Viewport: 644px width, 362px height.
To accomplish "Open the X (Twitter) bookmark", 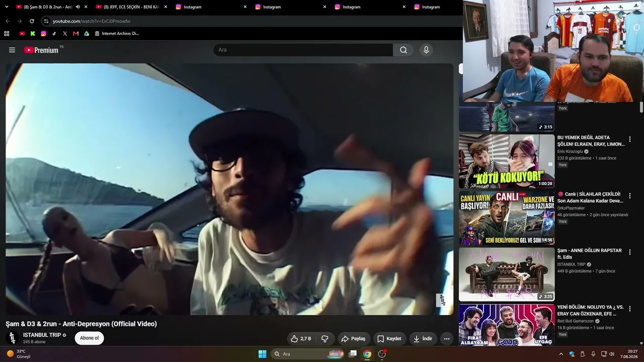I will (65, 34).
